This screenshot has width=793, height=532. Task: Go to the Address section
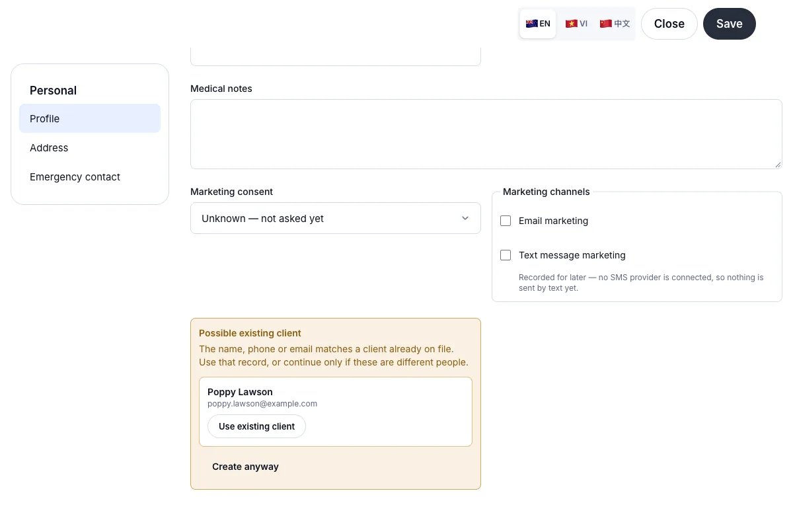[90, 147]
